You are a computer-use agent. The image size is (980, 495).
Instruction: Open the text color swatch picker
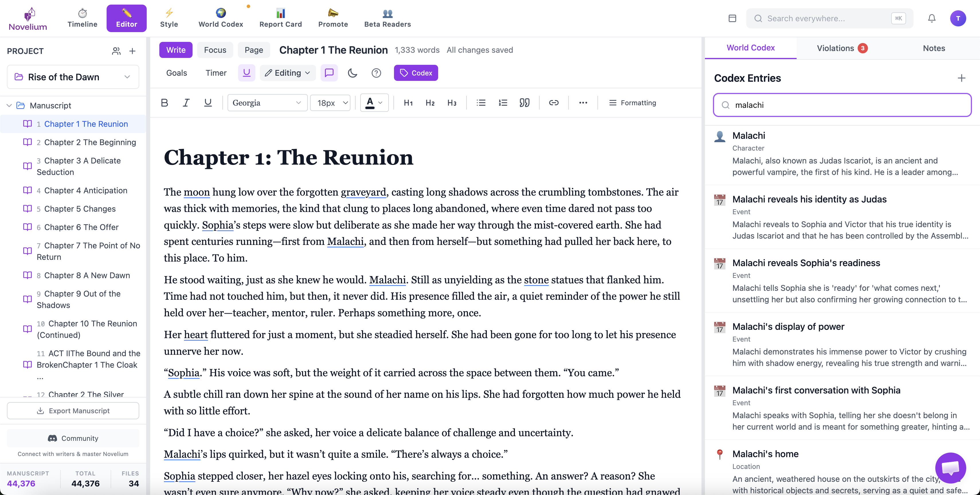(x=374, y=102)
